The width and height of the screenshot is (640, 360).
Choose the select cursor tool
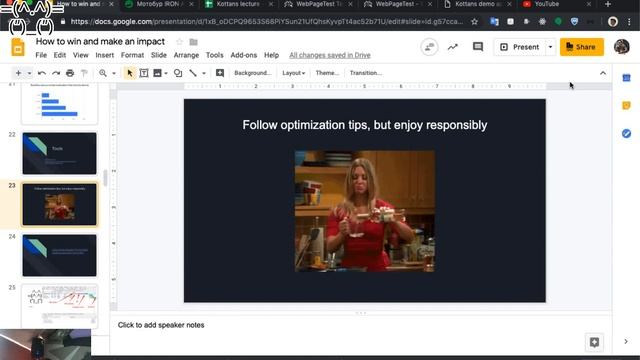130,73
